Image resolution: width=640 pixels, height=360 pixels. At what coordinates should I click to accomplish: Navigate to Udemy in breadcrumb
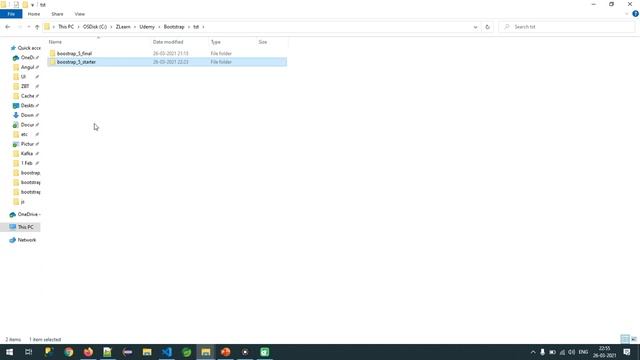coord(147,27)
